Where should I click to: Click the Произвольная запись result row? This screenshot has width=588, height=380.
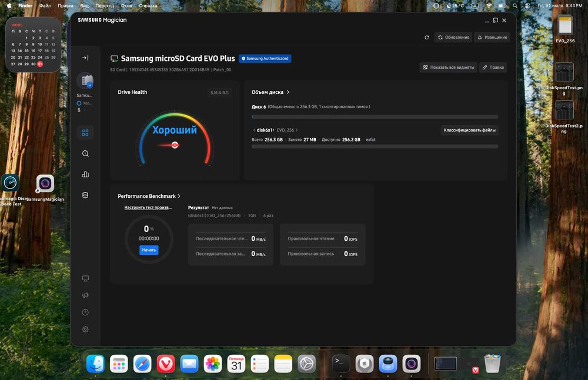(x=322, y=254)
